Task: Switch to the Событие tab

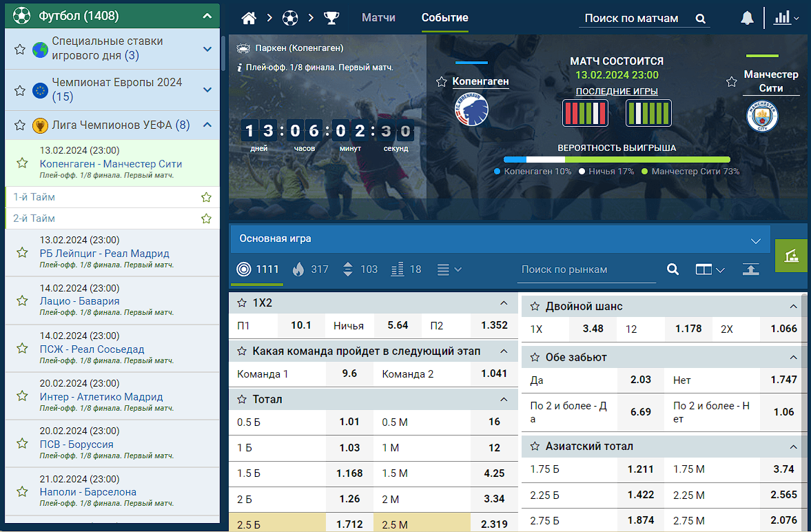Action: [x=445, y=18]
